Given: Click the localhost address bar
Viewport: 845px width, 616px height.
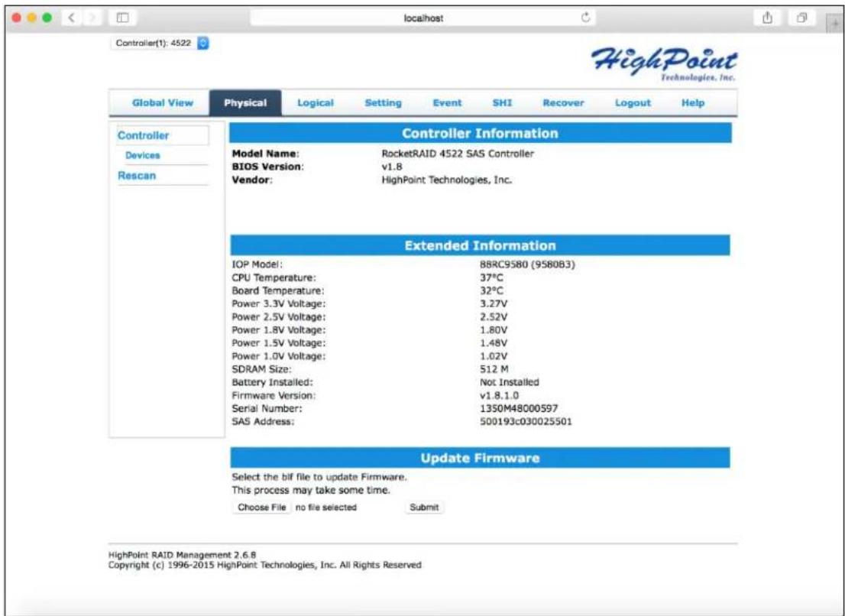Looking at the screenshot, I should pyautogui.click(x=423, y=18).
